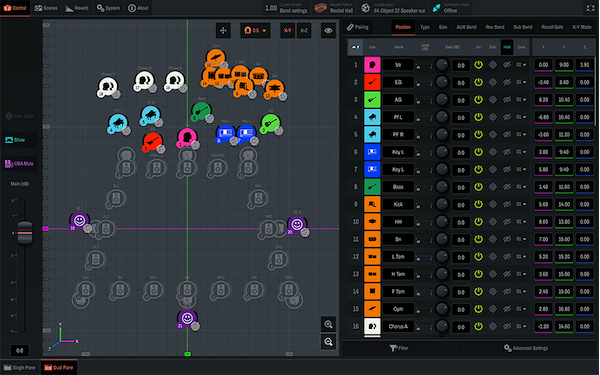Viewport: 600px width, 375px height.
Task: Select white chorus object 18 on map
Action: 108,87
